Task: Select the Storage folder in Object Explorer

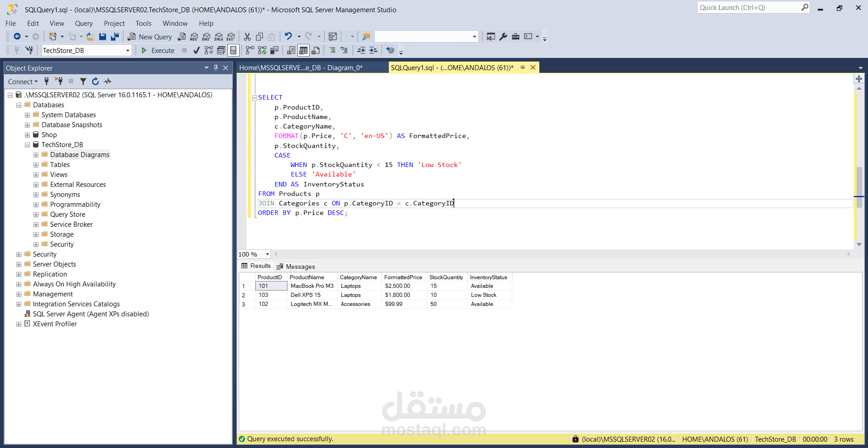Action: pos(62,234)
